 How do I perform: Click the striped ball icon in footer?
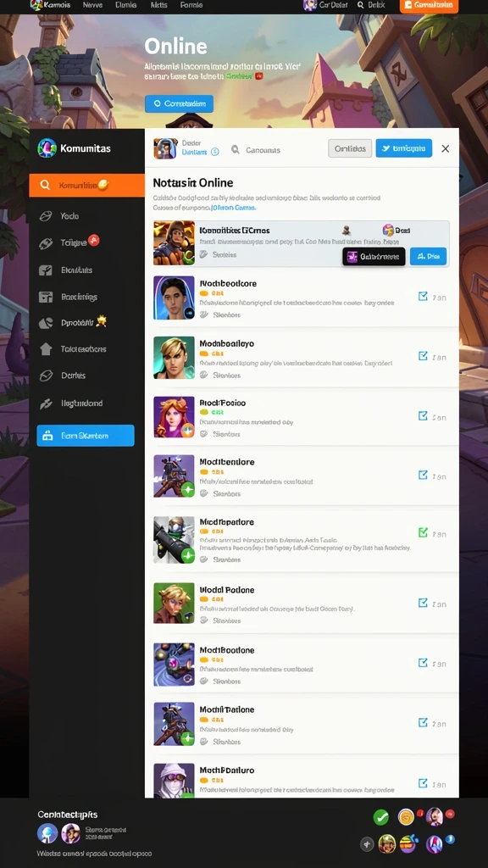coord(408,844)
